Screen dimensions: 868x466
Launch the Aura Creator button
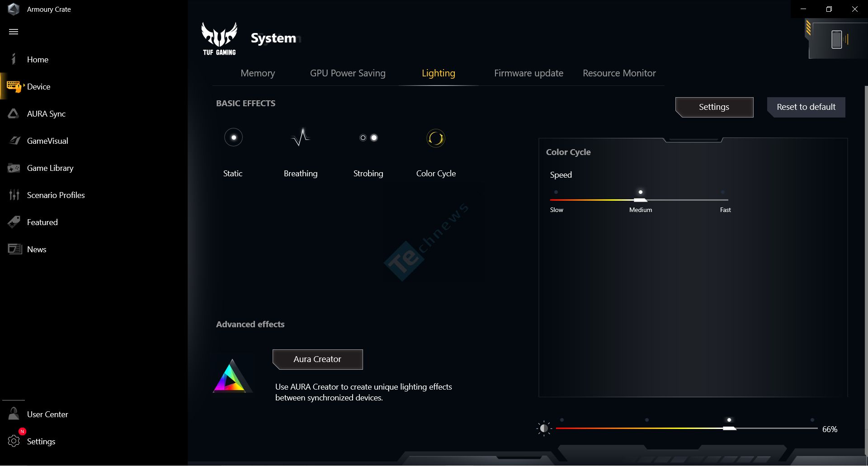[x=317, y=359]
